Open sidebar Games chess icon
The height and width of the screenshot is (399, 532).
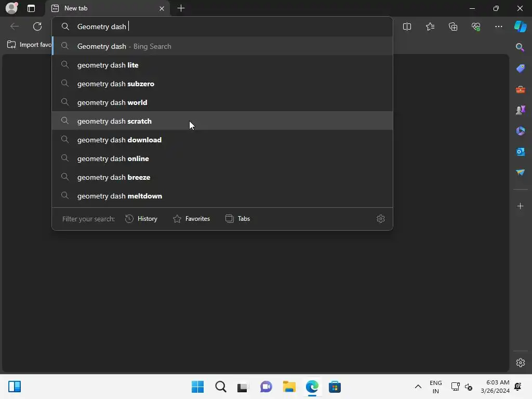(x=520, y=110)
